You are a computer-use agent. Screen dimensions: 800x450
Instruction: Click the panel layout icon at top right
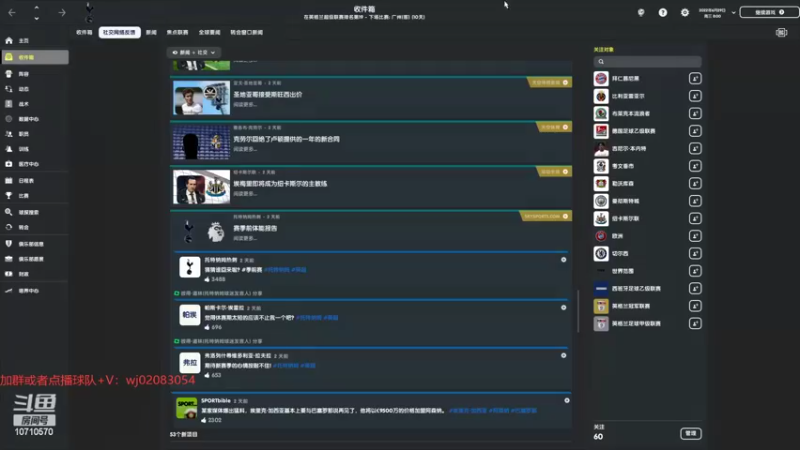pos(782,33)
